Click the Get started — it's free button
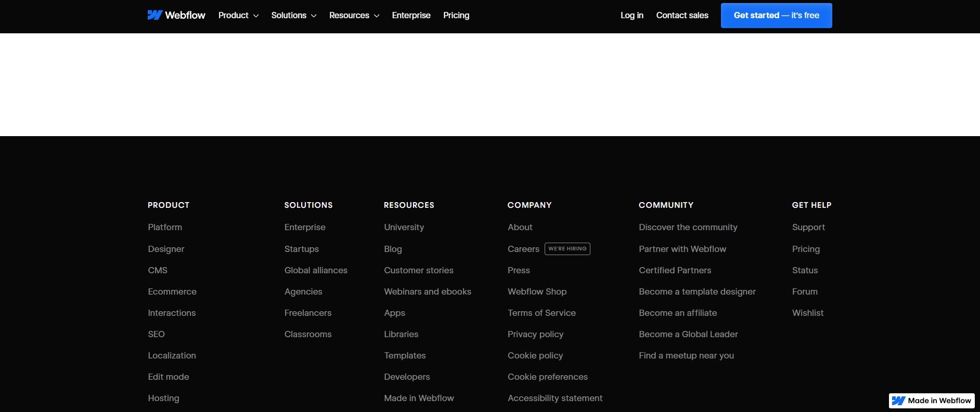This screenshot has width=980, height=412. click(x=776, y=16)
